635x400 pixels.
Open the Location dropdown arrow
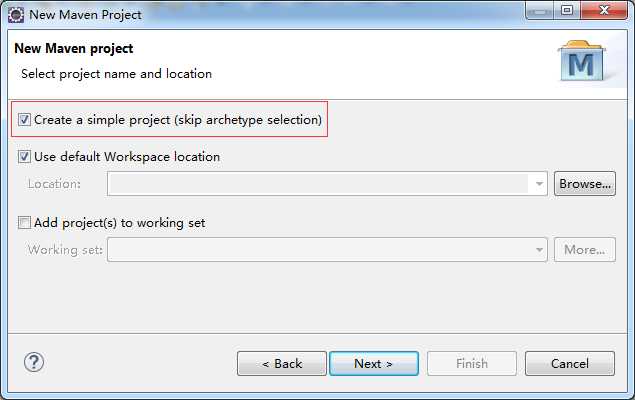(539, 184)
